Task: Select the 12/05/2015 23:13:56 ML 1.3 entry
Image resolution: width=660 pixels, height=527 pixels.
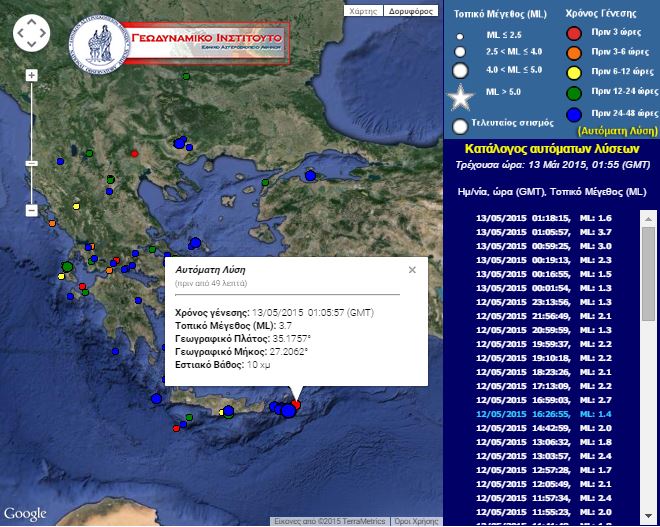Action: [x=543, y=302]
